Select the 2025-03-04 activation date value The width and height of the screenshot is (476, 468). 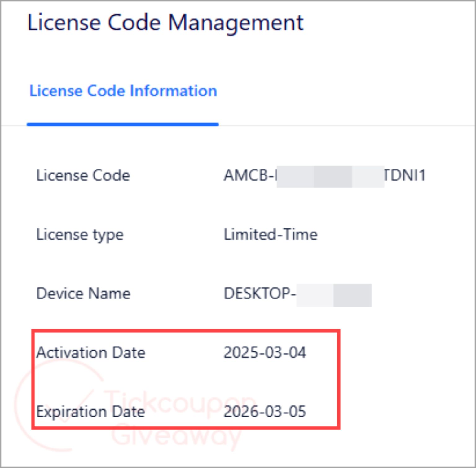click(265, 352)
